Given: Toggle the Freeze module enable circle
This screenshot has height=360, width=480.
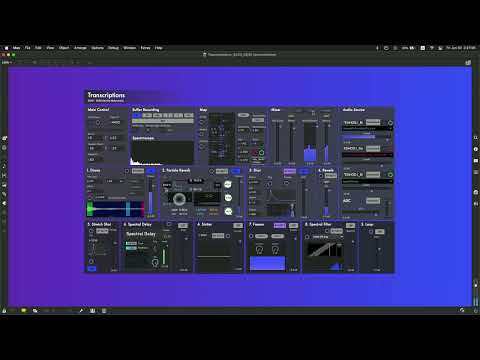Looking at the screenshot, I should (251, 236).
